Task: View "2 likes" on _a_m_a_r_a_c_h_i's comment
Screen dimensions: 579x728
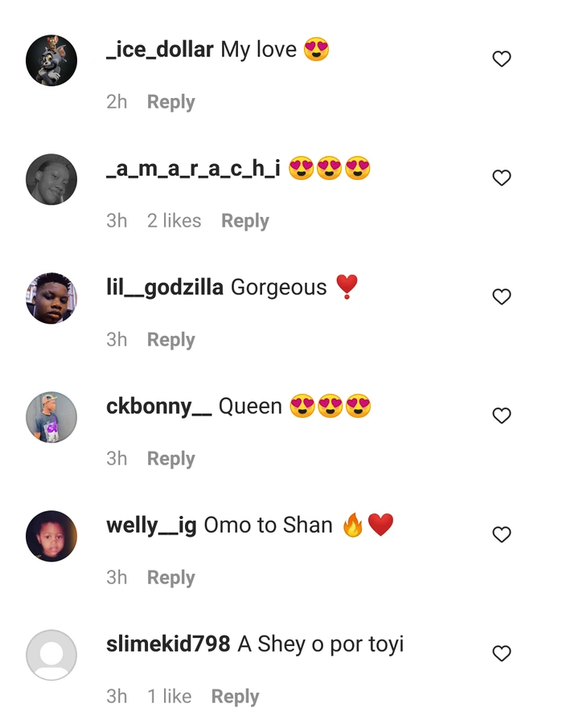Action: (174, 220)
